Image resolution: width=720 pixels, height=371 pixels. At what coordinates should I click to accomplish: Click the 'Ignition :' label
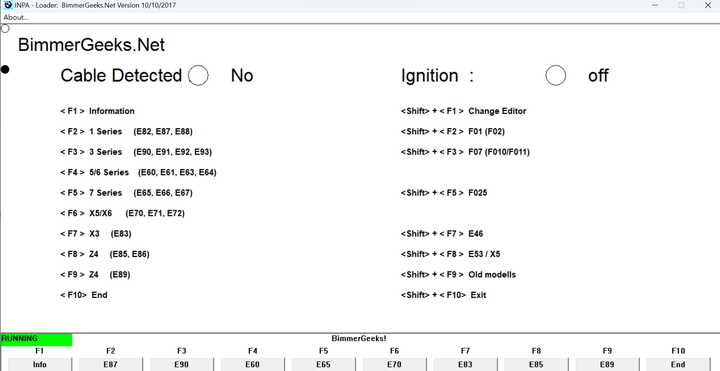pos(437,75)
